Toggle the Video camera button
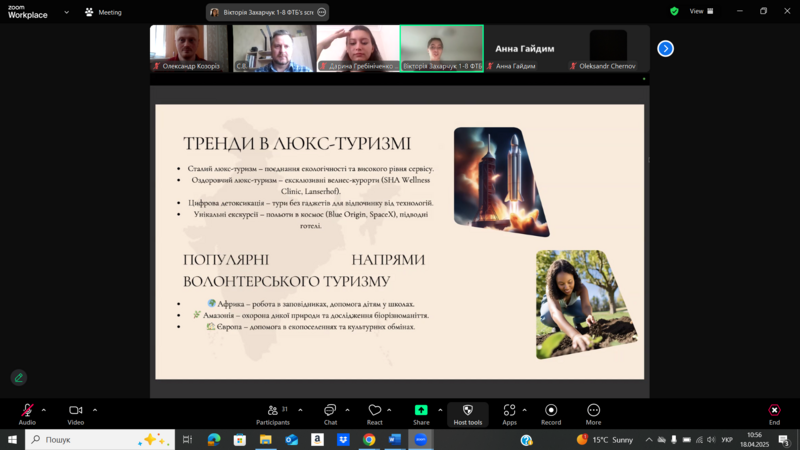This screenshot has width=800, height=450. 76,414
